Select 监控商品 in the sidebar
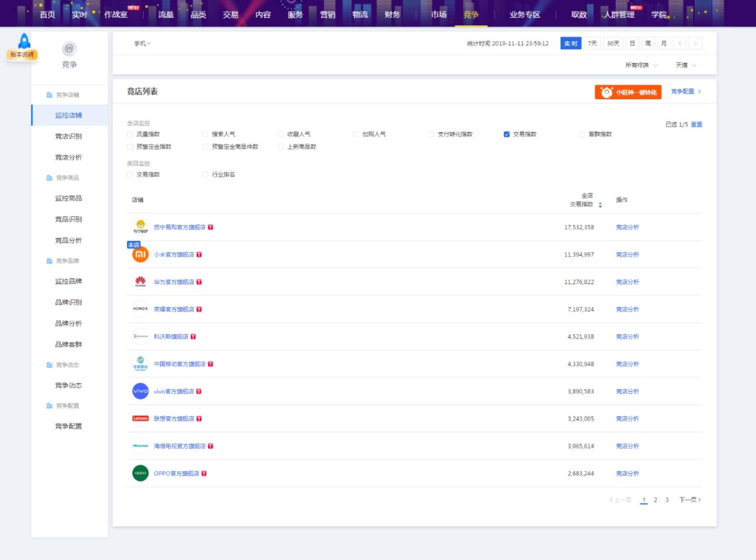The height and width of the screenshot is (560, 756). point(69,198)
